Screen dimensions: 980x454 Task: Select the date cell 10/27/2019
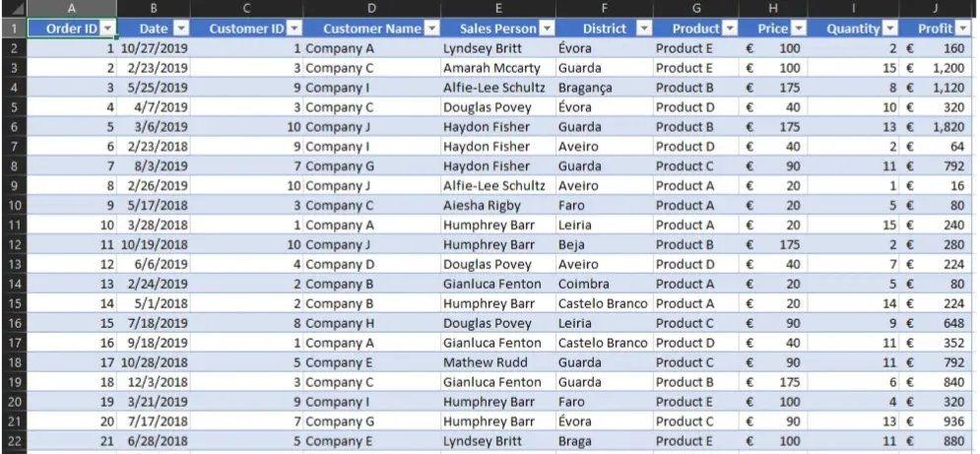(153, 48)
